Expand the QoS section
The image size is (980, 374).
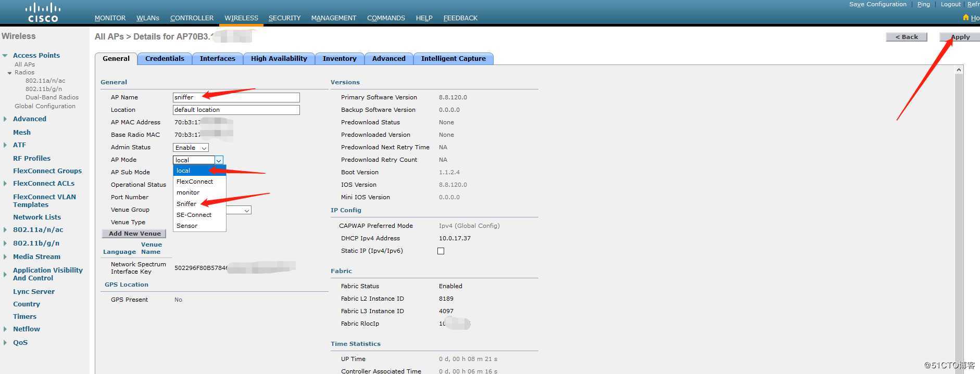(5, 343)
